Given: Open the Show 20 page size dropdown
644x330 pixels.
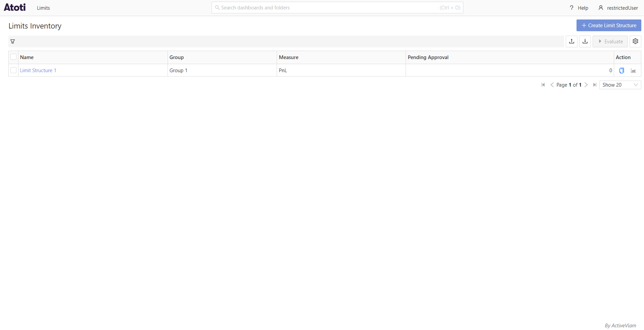Looking at the screenshot, I should pyautogui.click(x=619, y=85).
